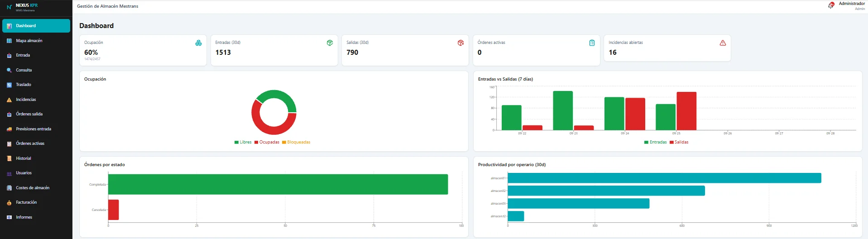This screenshot has width=868, height=239.
Task: Toggle the Entradas legend entry
Action: [655, 142]
